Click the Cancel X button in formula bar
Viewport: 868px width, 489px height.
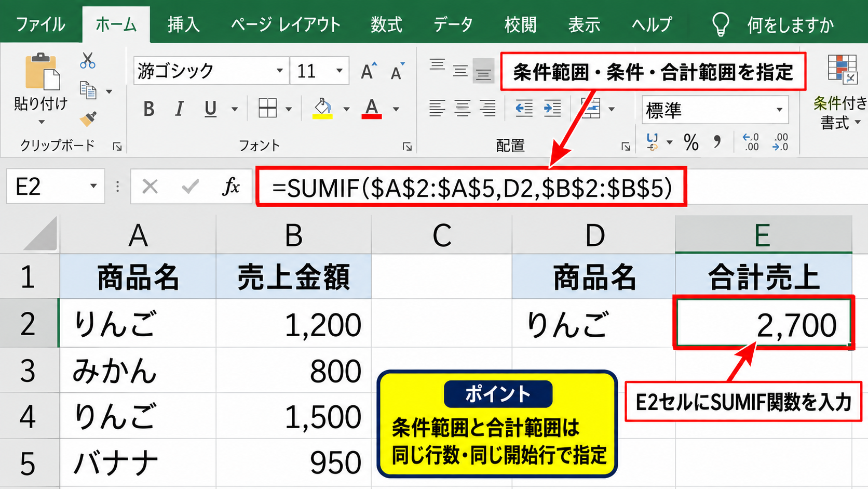[x=150, y=186]
